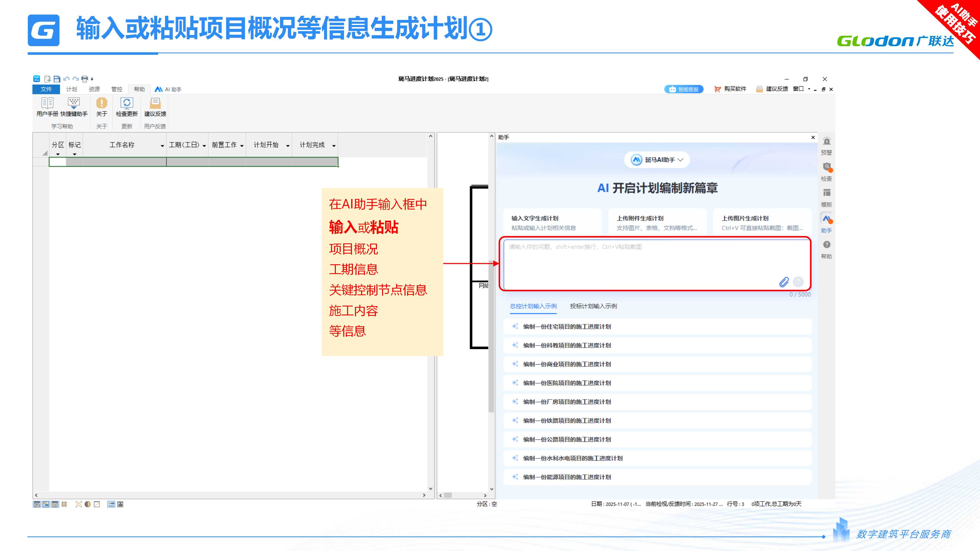Screen dimensions: 980x551
Task: Open the 工作名称 column filter dropdown
Action: pos(162,146)
